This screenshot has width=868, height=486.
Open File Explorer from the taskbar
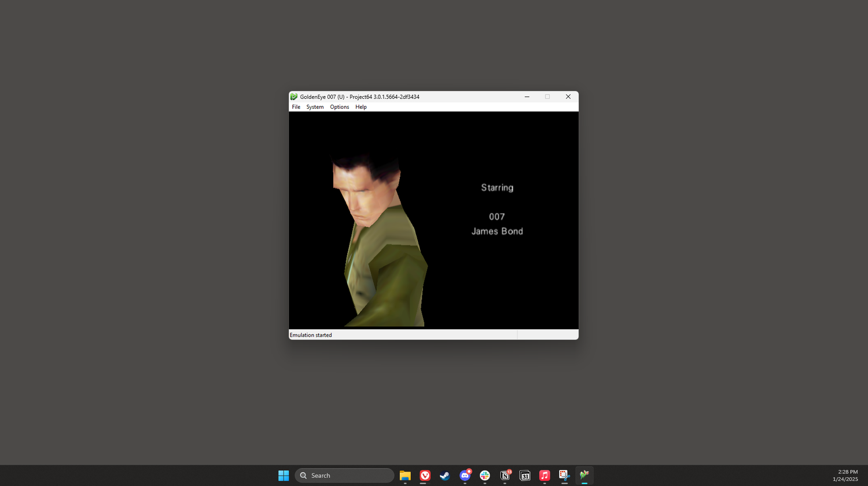click(x=405, y=476)
